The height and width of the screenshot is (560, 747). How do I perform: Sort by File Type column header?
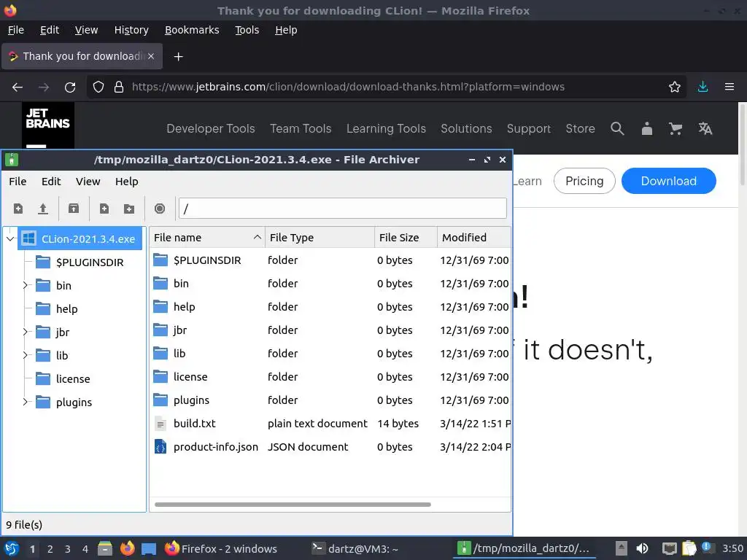coord(320,237)
